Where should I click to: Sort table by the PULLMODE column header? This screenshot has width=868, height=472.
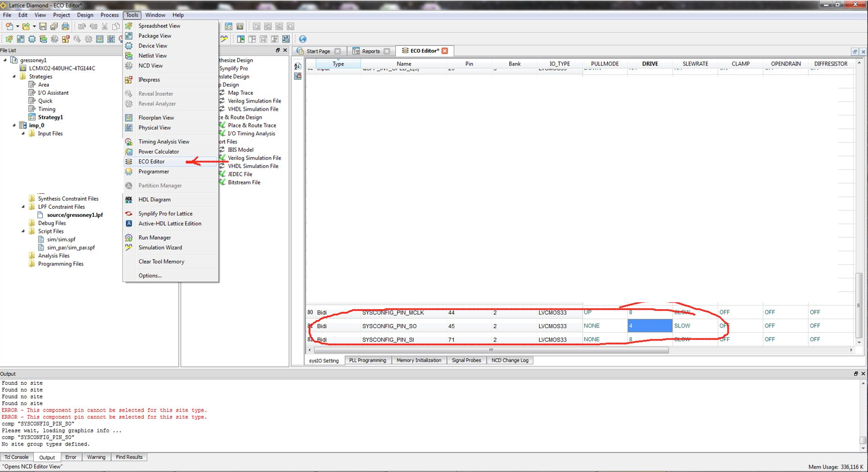tap(604, 64)
